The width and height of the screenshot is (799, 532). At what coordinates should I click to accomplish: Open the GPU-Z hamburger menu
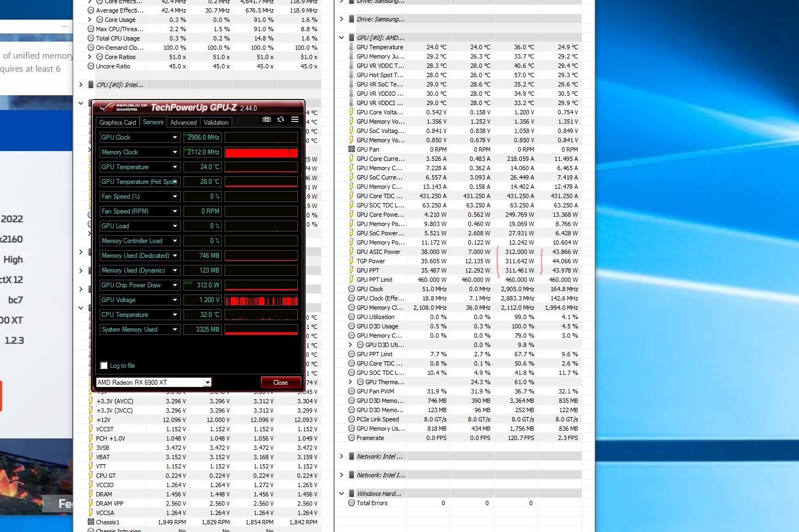pyautogui.click(x=295, y=119)
